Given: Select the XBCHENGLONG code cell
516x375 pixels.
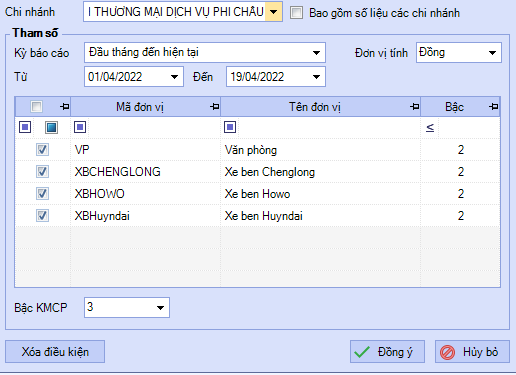Looking at the screenshot, I should click(x=145, y=172).
